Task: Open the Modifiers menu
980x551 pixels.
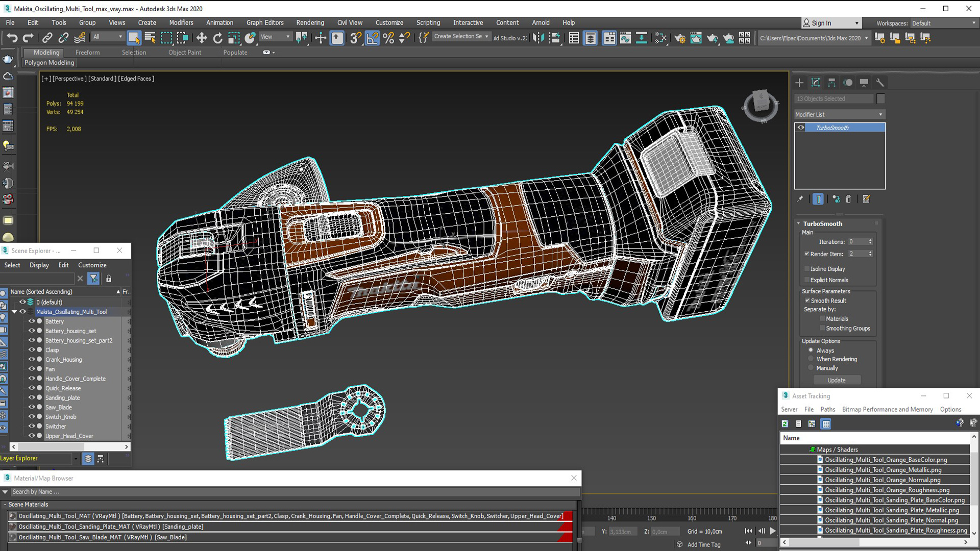Action: pyautogui.click(x=181, y=22)
